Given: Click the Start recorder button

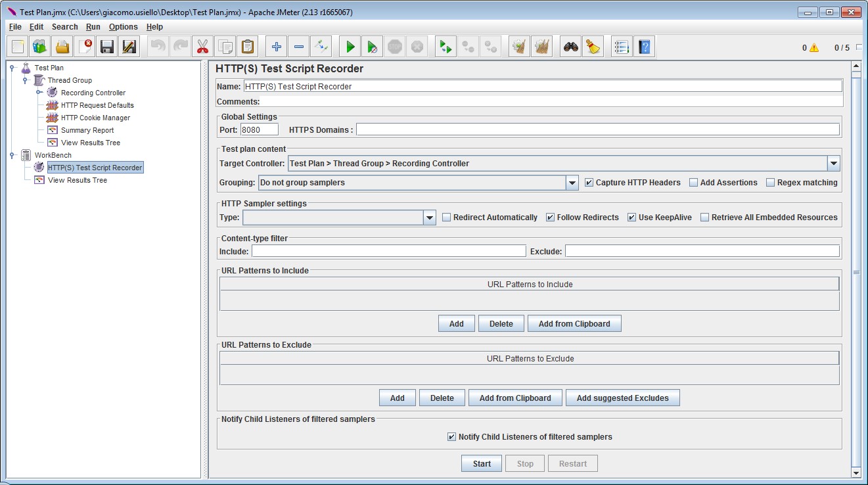Looking at the screenshot, I should coord(482,464).
